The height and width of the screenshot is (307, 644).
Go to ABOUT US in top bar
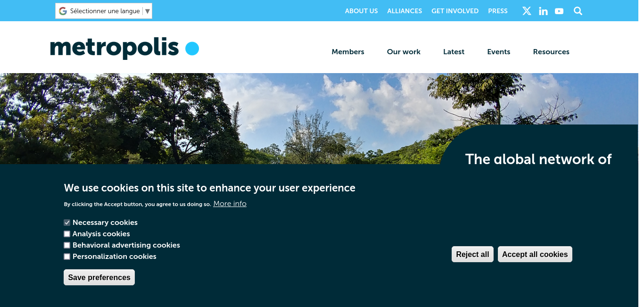(362, 11)
